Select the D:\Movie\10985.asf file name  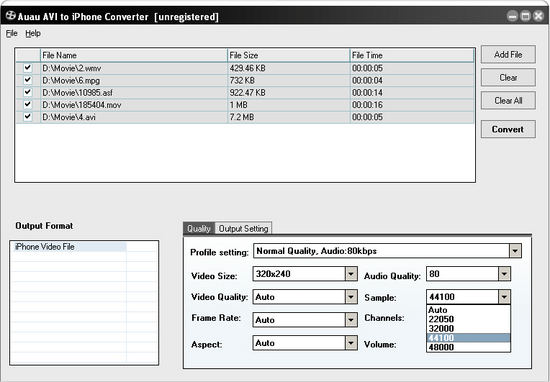78,93
